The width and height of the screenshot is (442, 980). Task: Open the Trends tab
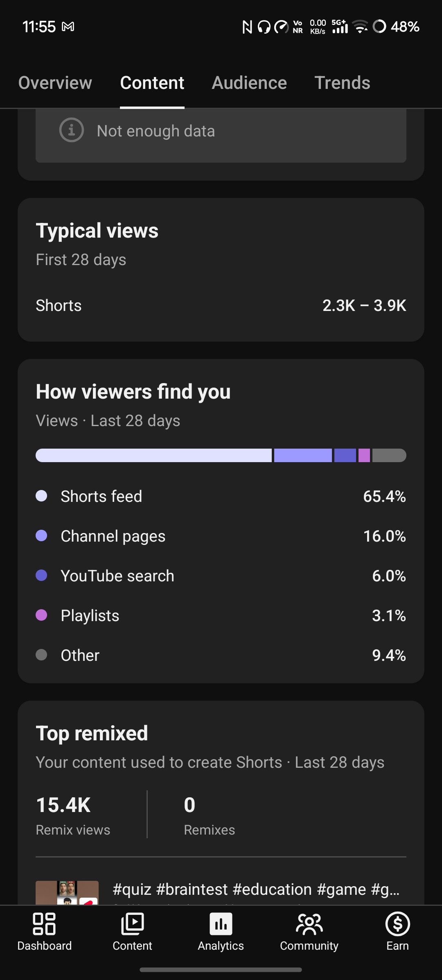pyautogui.click(x=342, y=83)
